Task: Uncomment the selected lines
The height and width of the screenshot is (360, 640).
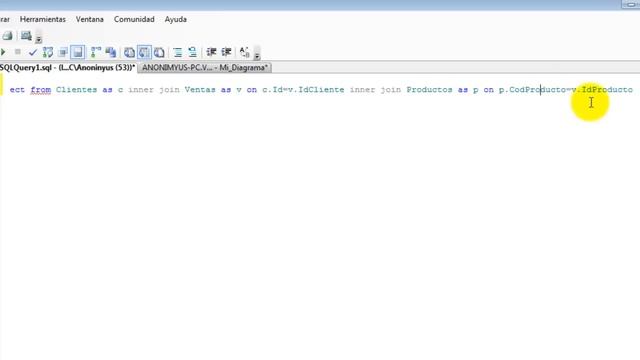Action: pyautogui.click(x=192, y=52)
